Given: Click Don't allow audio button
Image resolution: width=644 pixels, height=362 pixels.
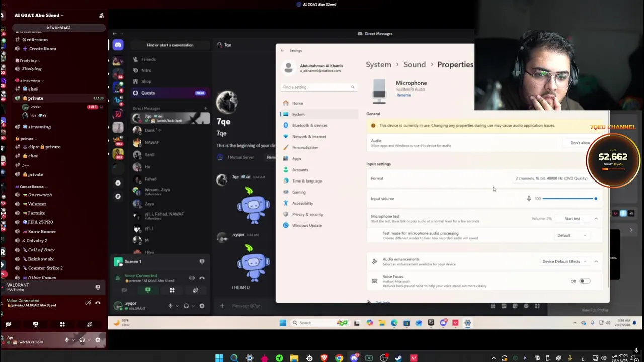Looking at the screenshot, I should 580,143.
